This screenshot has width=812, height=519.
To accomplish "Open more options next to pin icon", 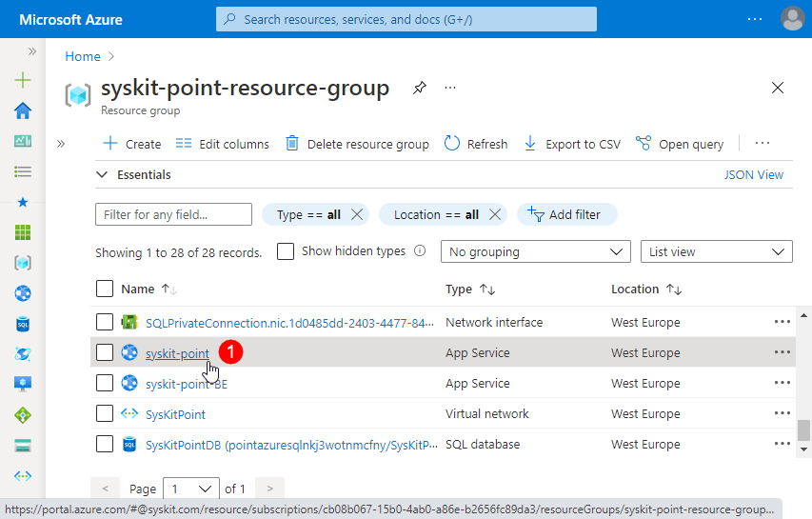I will [x=450, y=88].
